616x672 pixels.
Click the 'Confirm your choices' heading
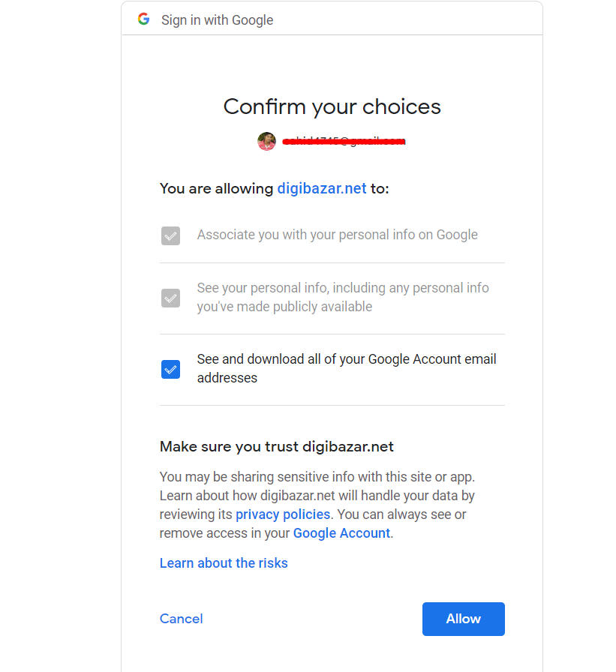332,106
